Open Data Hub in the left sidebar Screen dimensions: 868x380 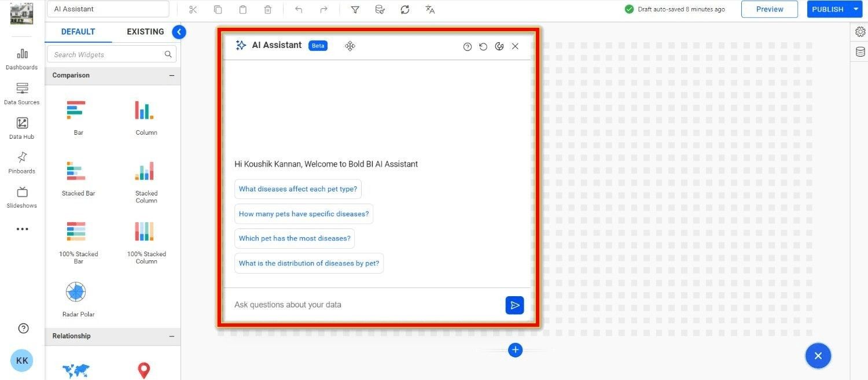[22, 128]
